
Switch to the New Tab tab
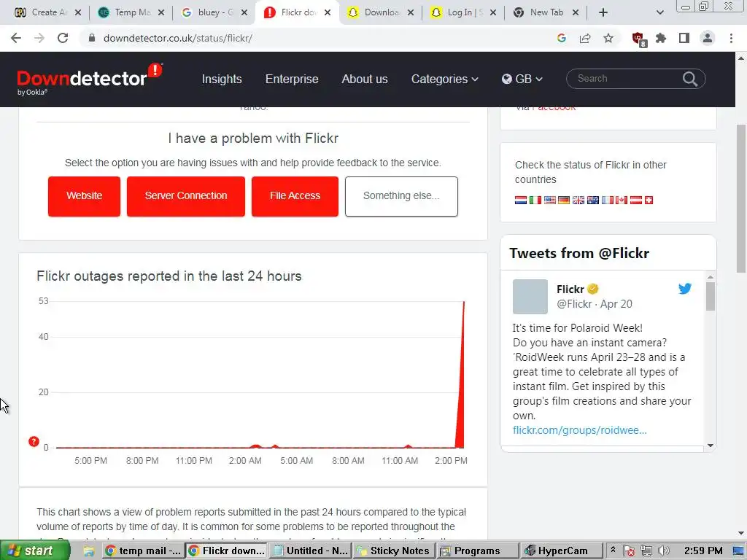pos(546,12)
